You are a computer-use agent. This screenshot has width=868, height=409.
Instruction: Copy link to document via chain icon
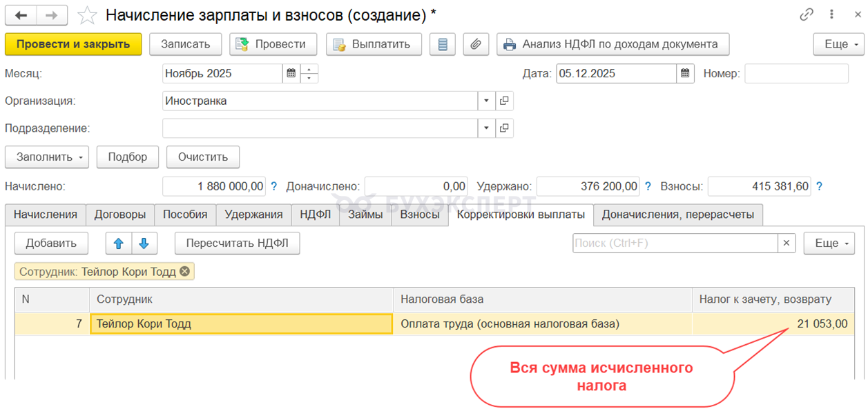pos(807,15)
